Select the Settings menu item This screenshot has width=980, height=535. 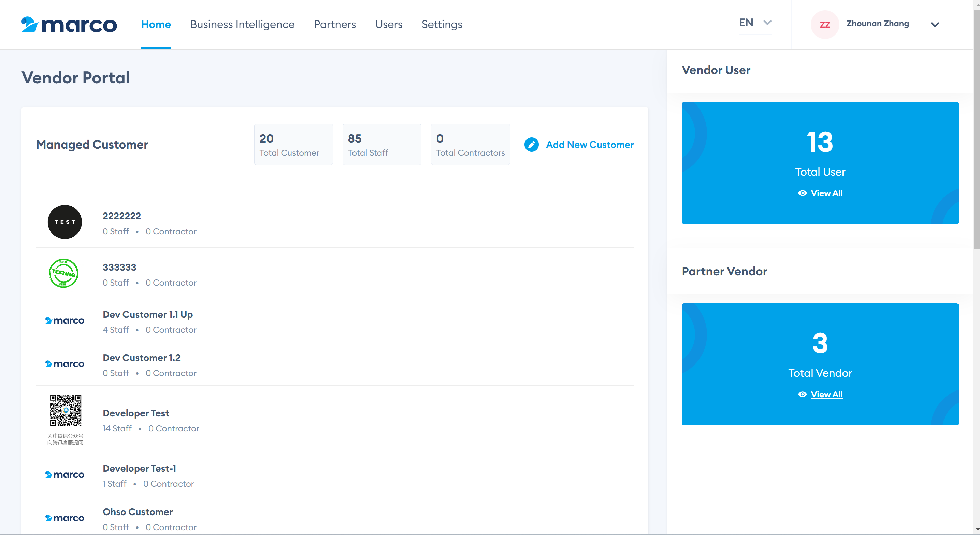point(442,24)
